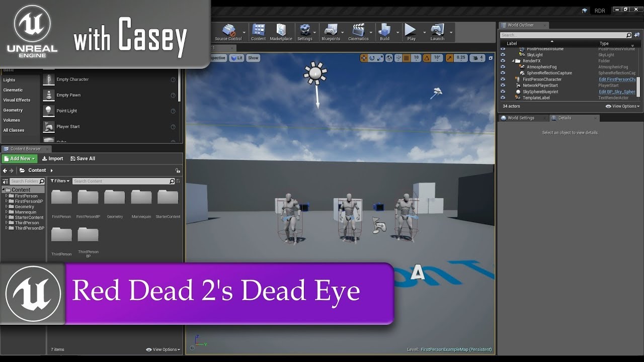Viewport: 644px width, 362px height.
Task: Select the scale transform gizmo tool
Action: click(381, 58)
